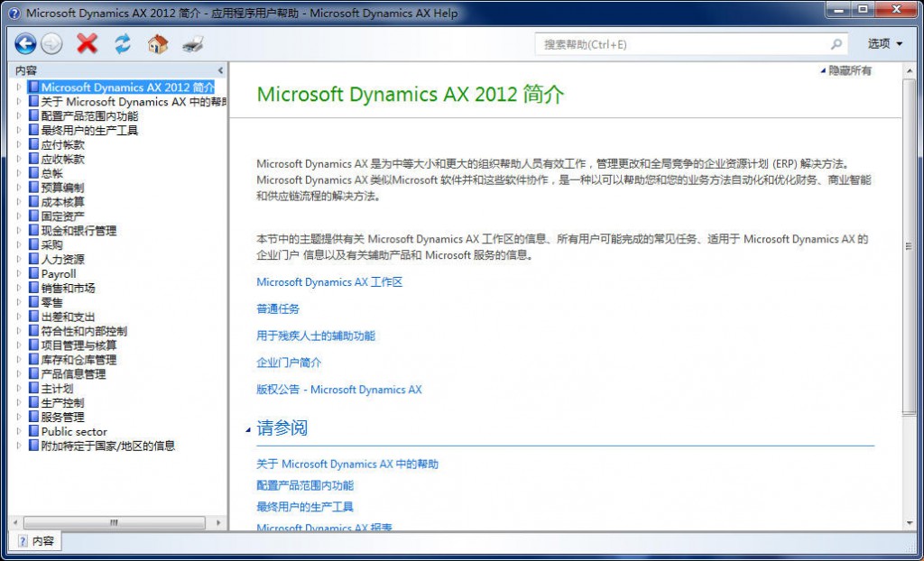Expand the 应收帐款 tree node arrow

[19, 159]
